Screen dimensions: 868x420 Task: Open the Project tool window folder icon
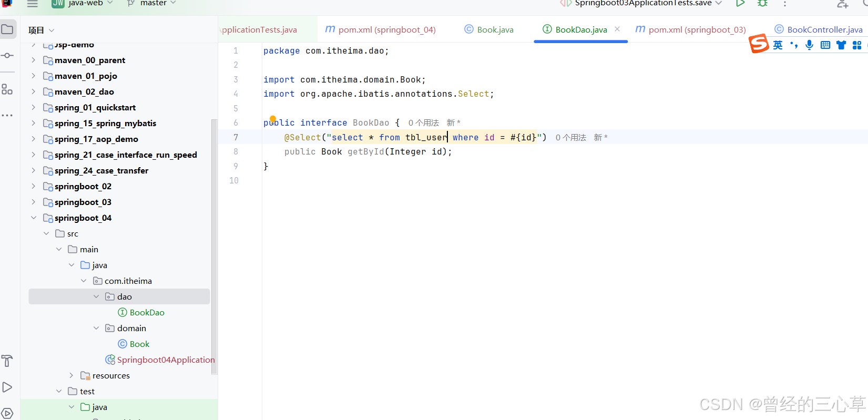(7, 29)
